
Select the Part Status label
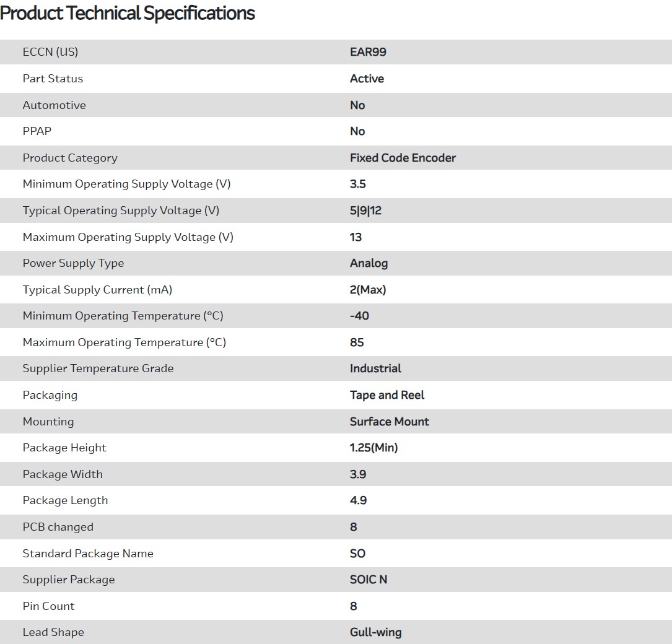[53, 79]
